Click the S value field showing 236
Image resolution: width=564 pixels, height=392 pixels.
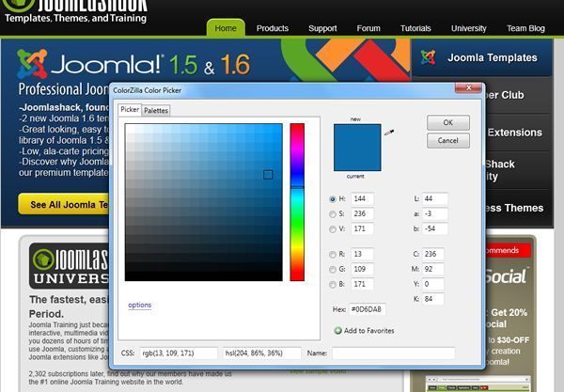[x=362, y=214]
